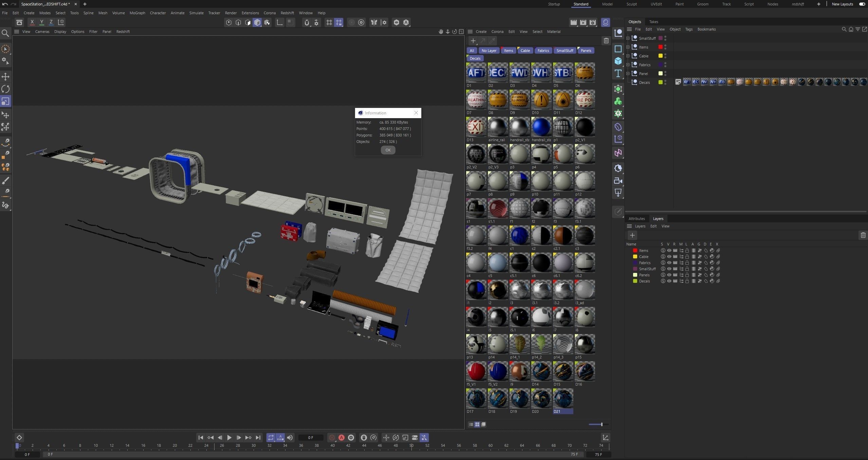Viewport: 868px width, 460px height.
Task: Select the Rotate tool in left toolbar
Action: (5, 89)
